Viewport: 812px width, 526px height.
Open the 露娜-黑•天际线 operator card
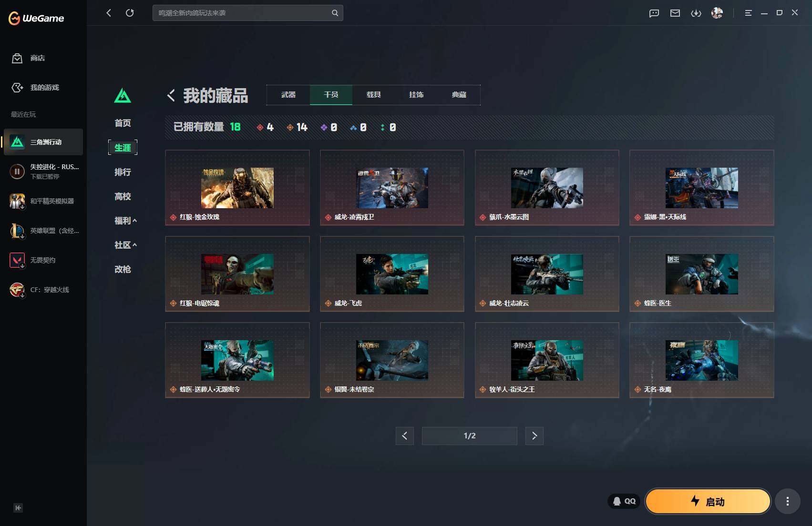click(x=702, y=188)
